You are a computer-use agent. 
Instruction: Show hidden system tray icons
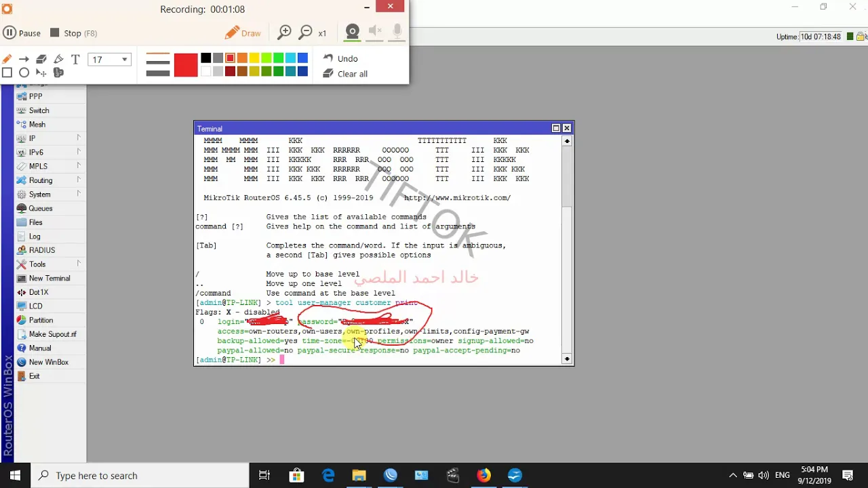click(x=733, y=476)
